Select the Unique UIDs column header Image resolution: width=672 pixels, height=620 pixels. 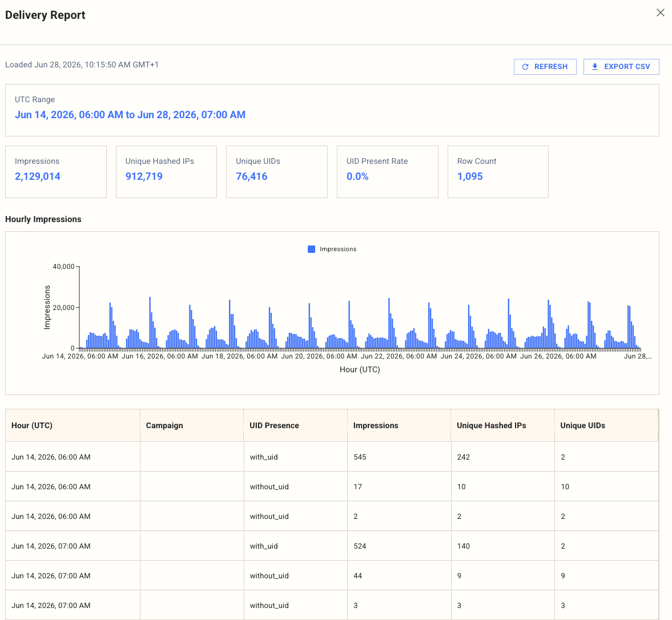pyautogui.click(x=606, y=425)
